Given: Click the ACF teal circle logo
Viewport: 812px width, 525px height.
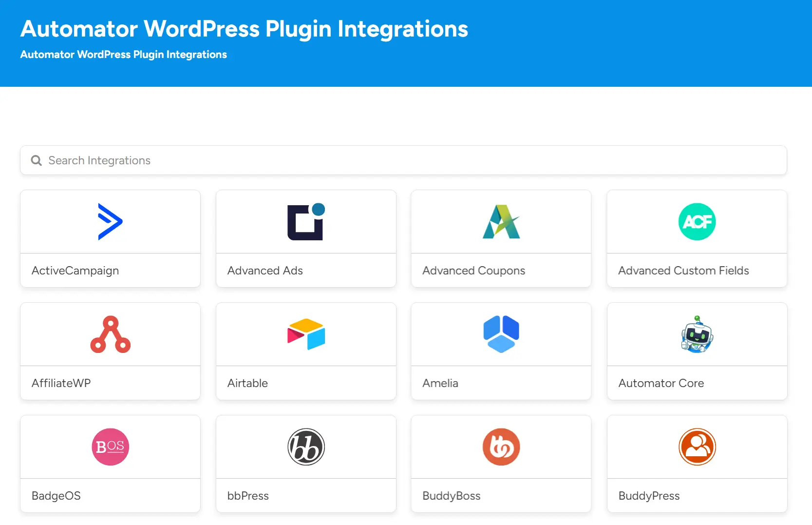Looking at the screenshot, I should click(x=697, y=222).
